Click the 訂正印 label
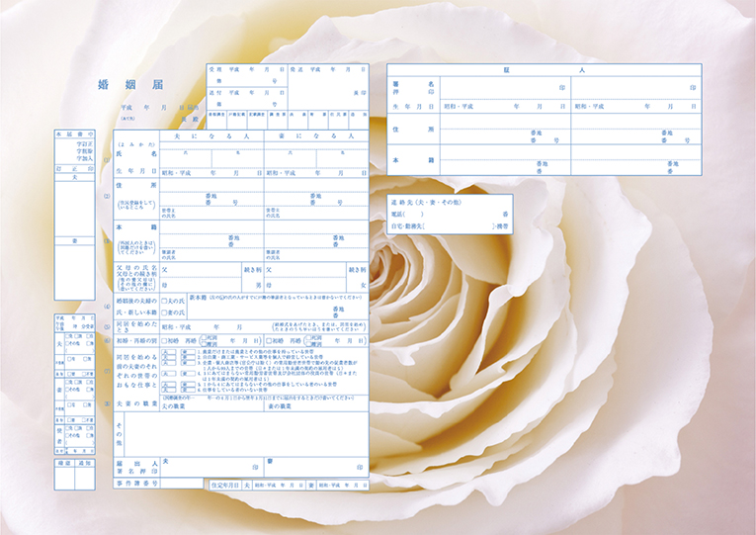Image resolution: width=756 pixels, height=535 pixels. coord(75,169)
